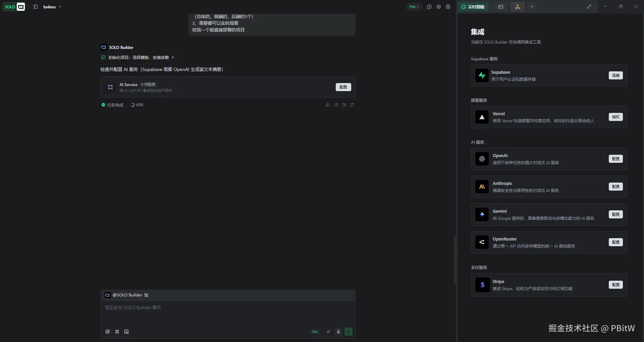Click 配置 button for OpenRouter
The height and width of the screenshot is (342, 644).
tap(616, 242)
